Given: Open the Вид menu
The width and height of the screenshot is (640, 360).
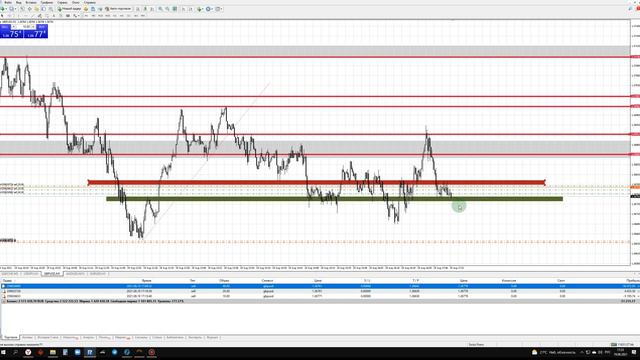Looking at the screenshot, I should coord(18,2).
